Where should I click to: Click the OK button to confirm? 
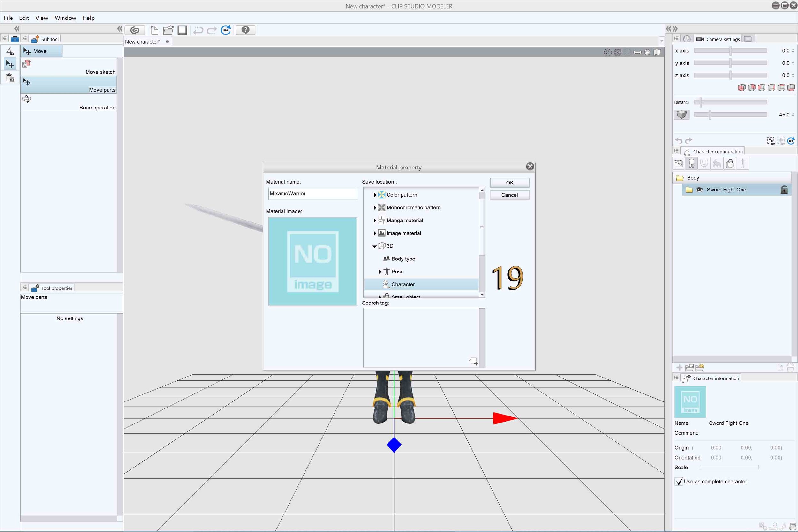(x=509, y=182)
